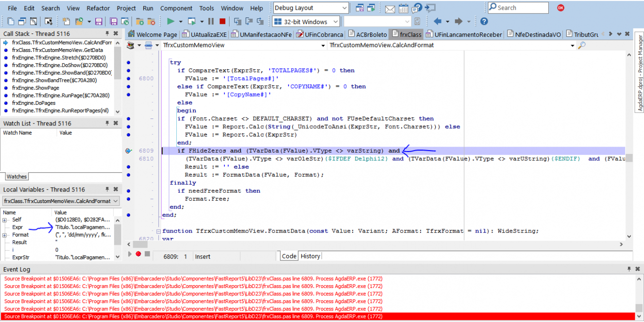Click the Save All icon
This screenshot has width=644, height=322.
tap(114, 21)
